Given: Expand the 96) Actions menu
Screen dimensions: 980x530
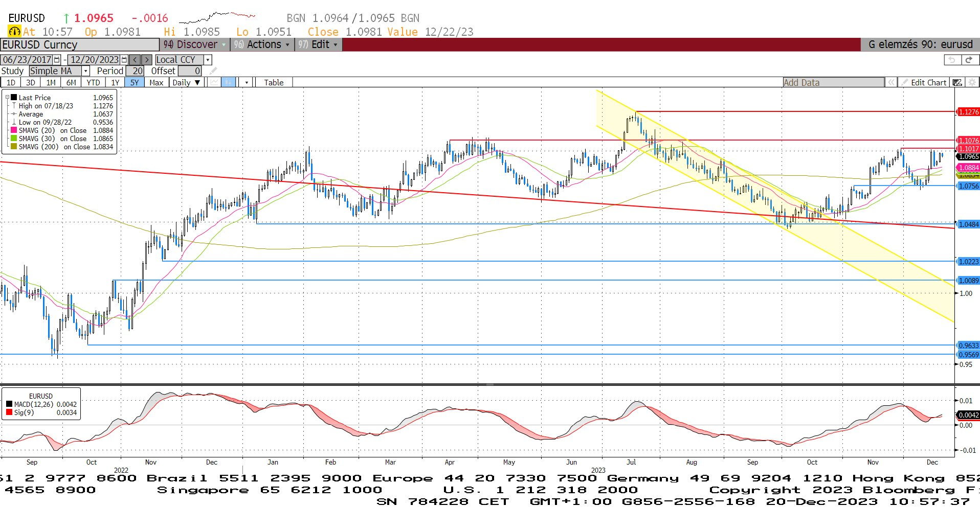Looking at the screenshot, I should point(261,44).
